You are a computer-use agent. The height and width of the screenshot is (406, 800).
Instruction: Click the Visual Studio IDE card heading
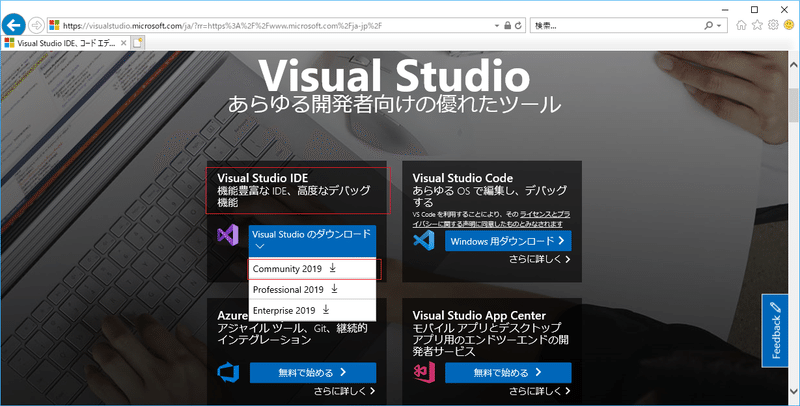point(263,178)
